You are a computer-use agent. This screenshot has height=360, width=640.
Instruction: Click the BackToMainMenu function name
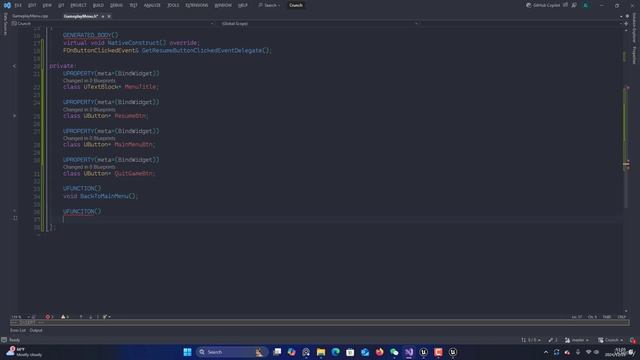point(104,196)
